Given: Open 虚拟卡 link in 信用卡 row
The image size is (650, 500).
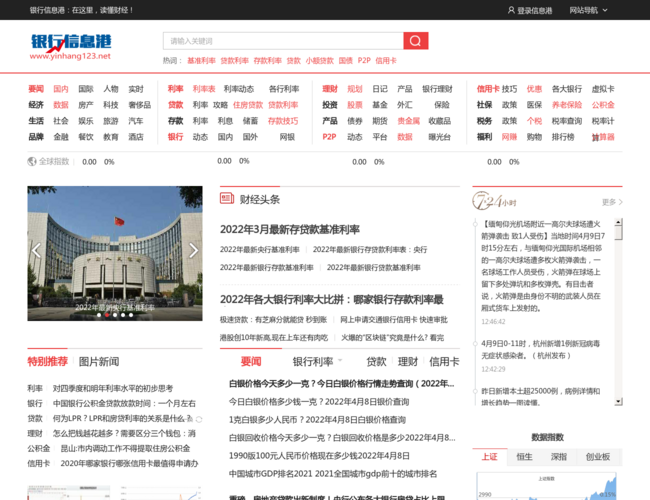Looking at the screenshot, I should 603,89.
